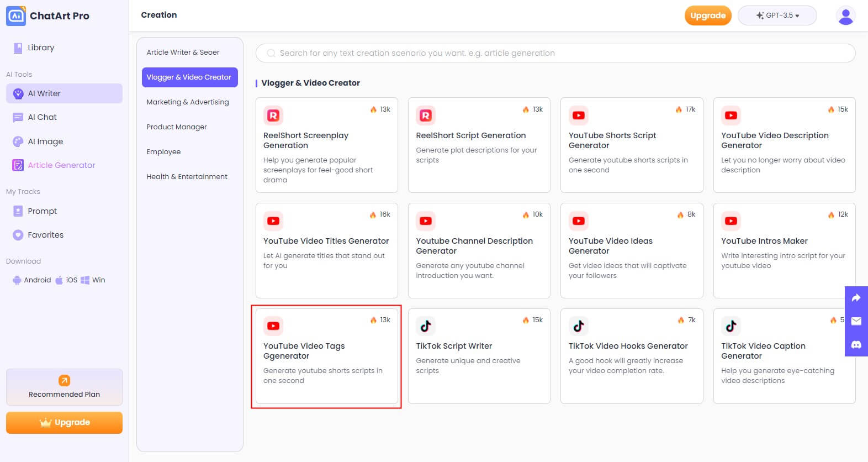Image resolution: width=868 pixels, height=462 pixels.
Task: Open the YouTube Intros Maker title
Action: tap(764, 241)
